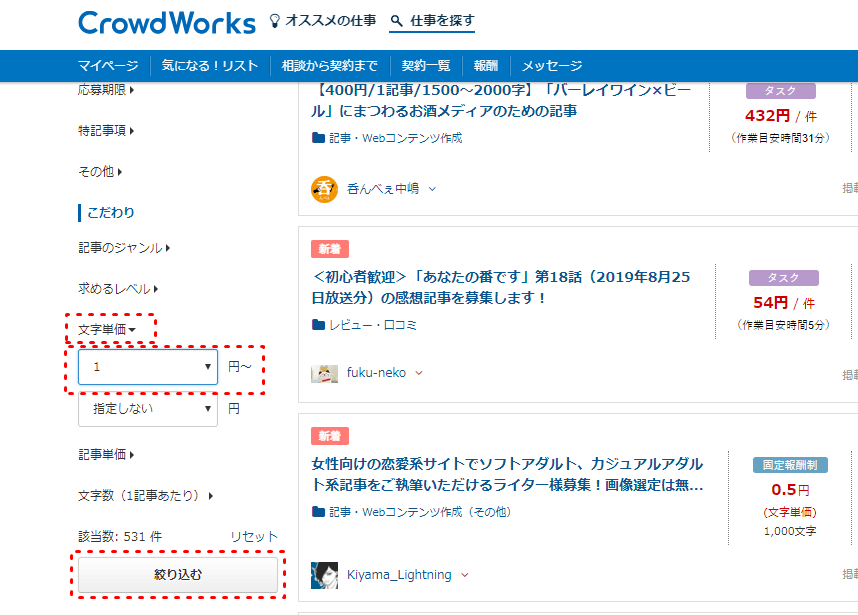The image size is (858, 615).
Task: Open the 指定しない maximum price dropdown
Action: 148,409
